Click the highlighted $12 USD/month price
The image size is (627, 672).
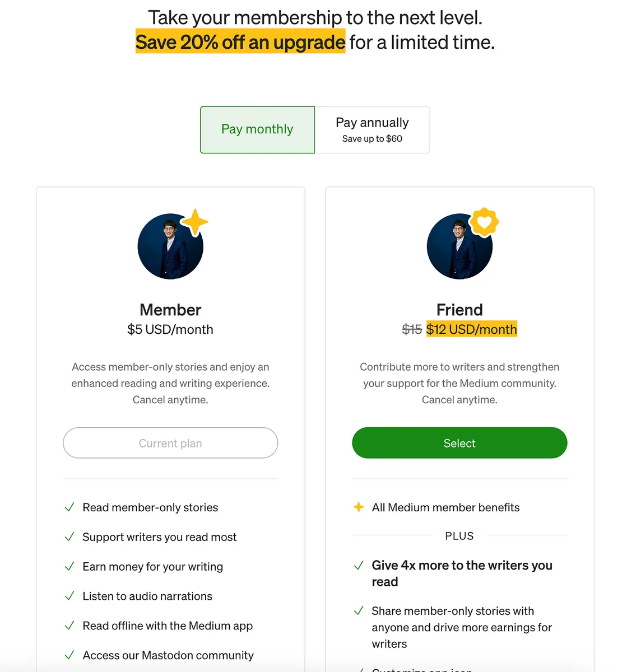tap(471, 329)
